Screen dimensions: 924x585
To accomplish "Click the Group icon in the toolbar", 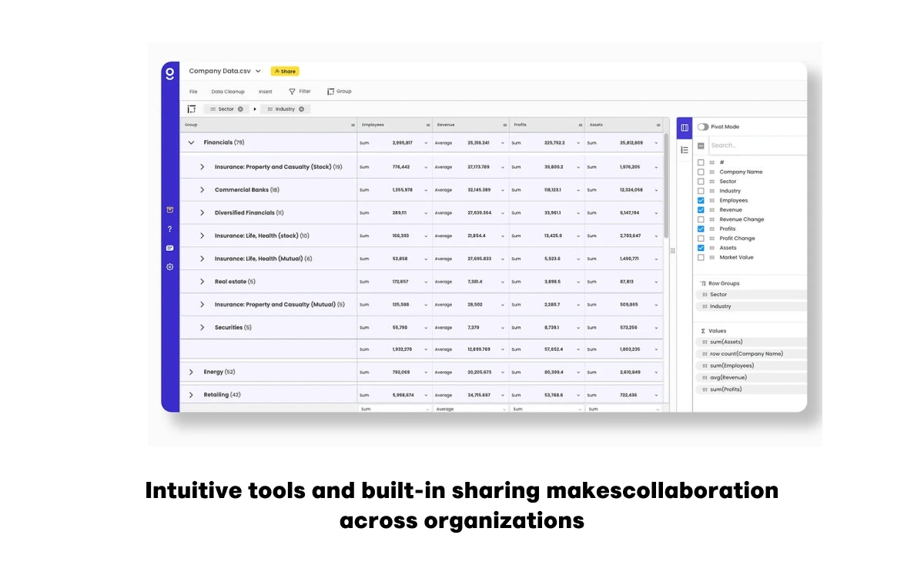I will [330, 92].
